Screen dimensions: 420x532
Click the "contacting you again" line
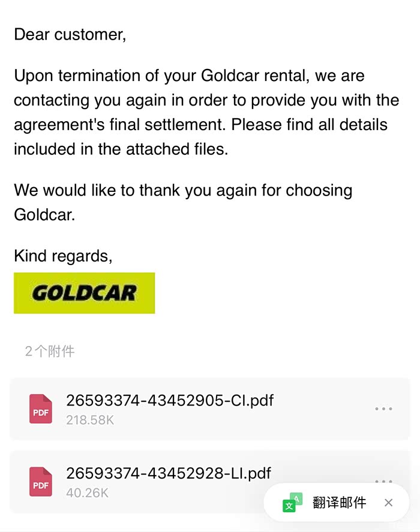coord(206,100)
